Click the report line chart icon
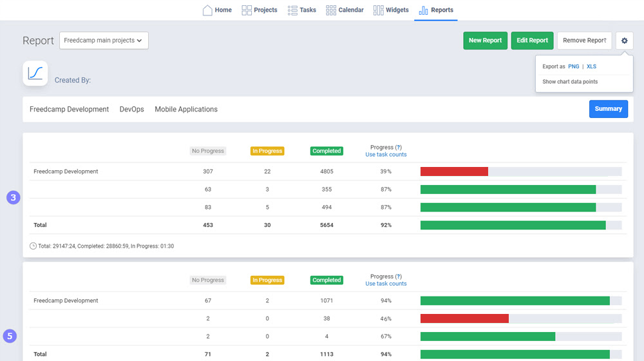644x361 pixels. pos(35,73)
